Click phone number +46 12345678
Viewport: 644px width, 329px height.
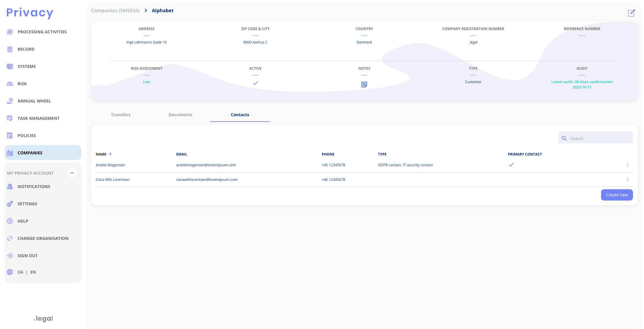(x=333, y=180)
